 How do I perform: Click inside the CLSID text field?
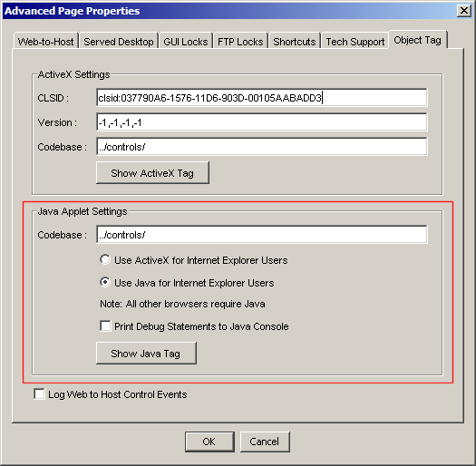coord(262,97)
